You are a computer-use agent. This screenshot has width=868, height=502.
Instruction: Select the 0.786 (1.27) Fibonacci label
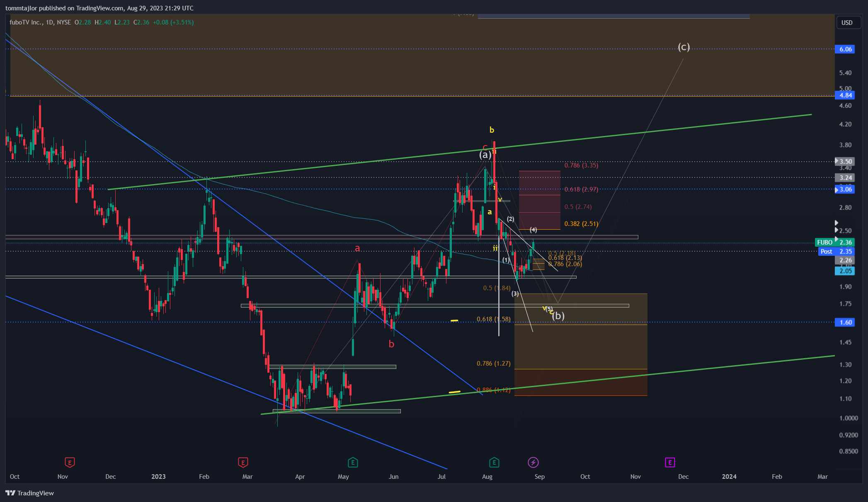(494, 364)
